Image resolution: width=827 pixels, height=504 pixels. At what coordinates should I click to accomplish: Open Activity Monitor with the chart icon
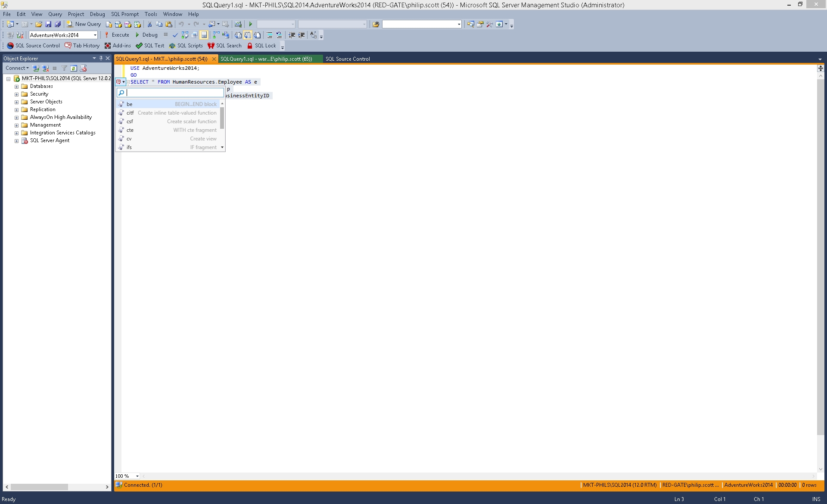[238, 24]
